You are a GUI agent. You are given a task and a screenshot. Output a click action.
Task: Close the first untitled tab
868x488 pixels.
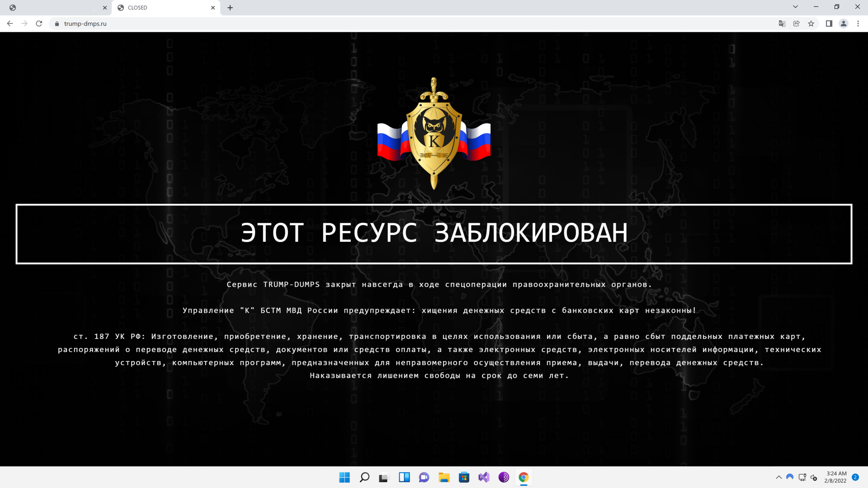[105, 8]
